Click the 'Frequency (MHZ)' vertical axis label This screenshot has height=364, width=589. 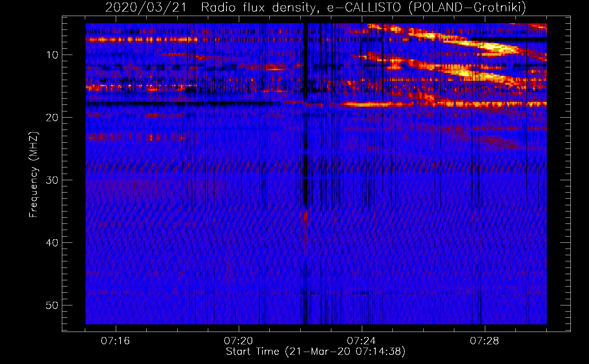point(33,175)
